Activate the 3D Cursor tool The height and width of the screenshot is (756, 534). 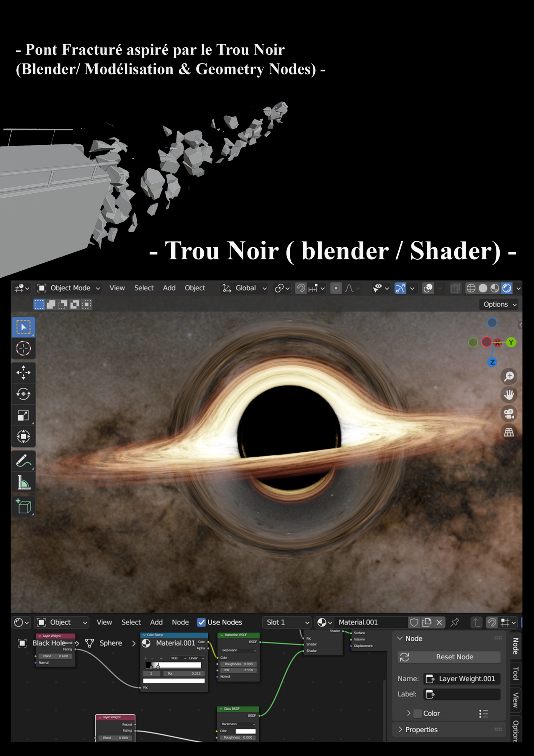[23, 349]
